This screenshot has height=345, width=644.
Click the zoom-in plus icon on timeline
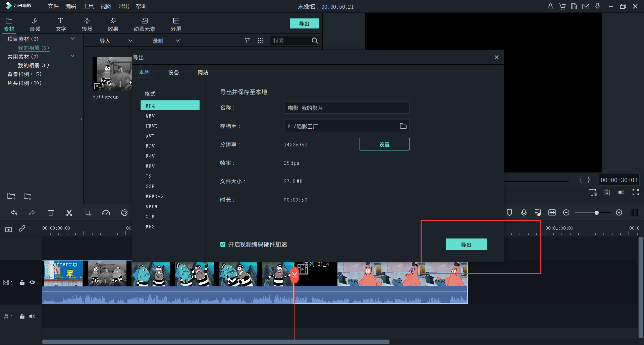(x=619, y=213)
